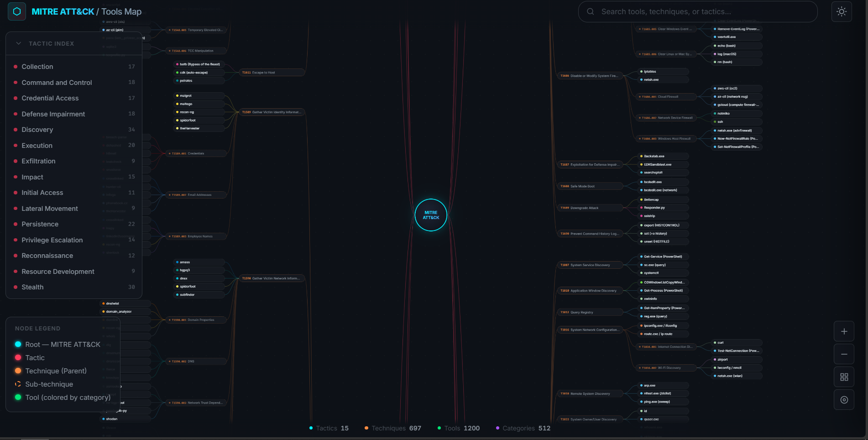The image size is (868, 440).
Task: Click the Tactics 15 counter
Action: coord(329,428)
